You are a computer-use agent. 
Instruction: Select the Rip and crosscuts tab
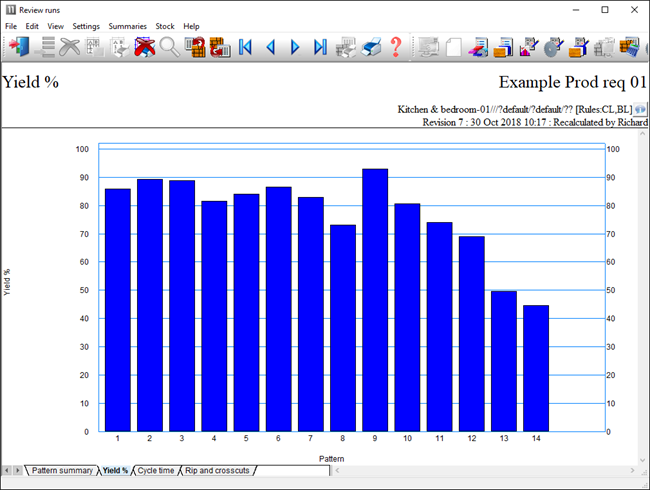tap(217, 470)
